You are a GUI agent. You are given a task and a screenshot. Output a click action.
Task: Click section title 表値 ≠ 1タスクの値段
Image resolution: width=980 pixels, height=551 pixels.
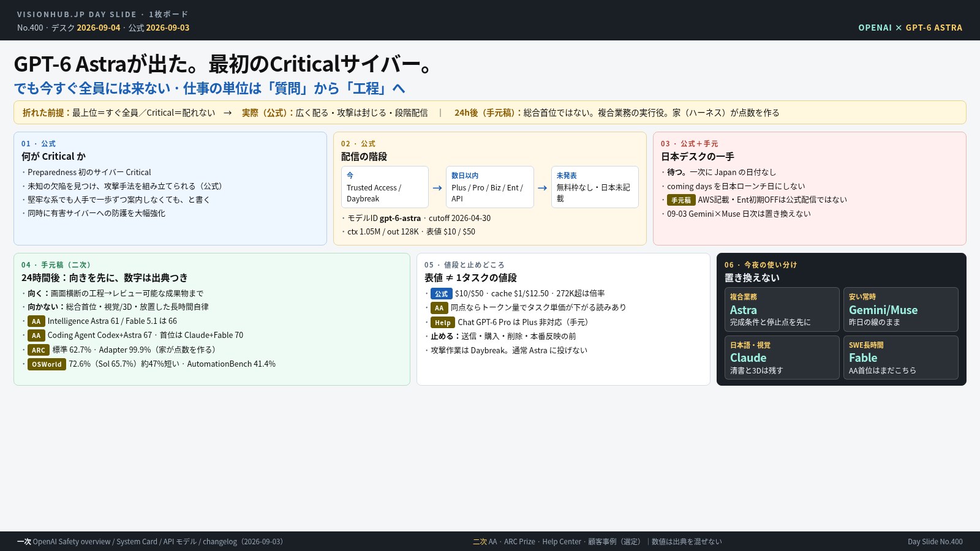[470, 278]
